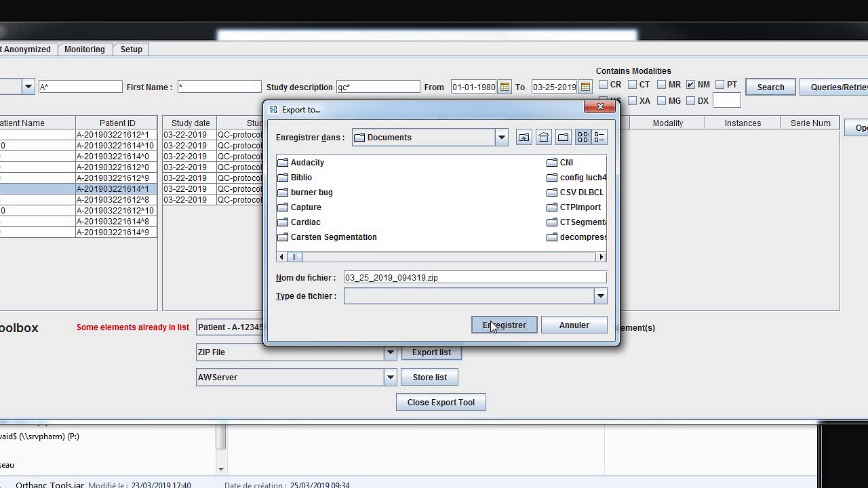
Task: Open the decompress folder
Action: tap(576, 237)
